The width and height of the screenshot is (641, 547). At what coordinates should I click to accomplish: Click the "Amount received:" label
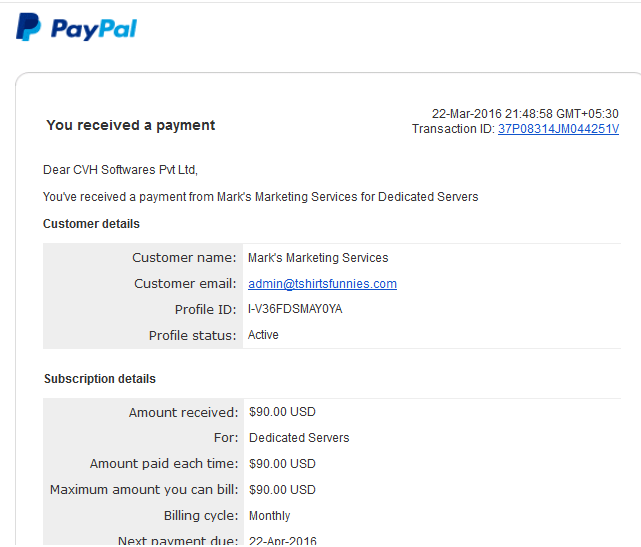coord(184,412)
